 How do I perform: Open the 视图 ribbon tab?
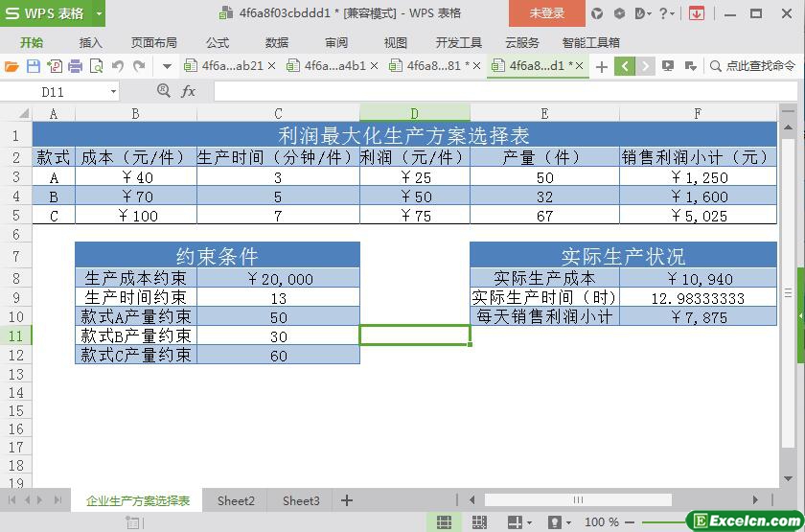395,42
